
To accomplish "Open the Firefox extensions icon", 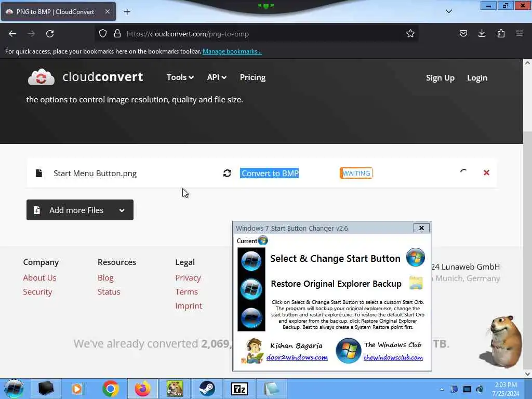I will tap(501, 33).
